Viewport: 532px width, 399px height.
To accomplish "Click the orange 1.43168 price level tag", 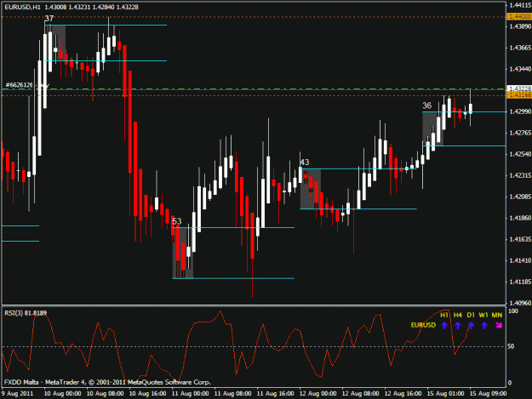I will point(518,95).
